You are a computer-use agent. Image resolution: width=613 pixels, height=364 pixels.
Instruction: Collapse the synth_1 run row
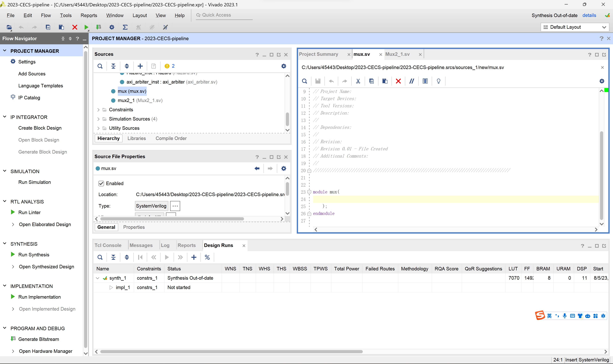[98, 278]
